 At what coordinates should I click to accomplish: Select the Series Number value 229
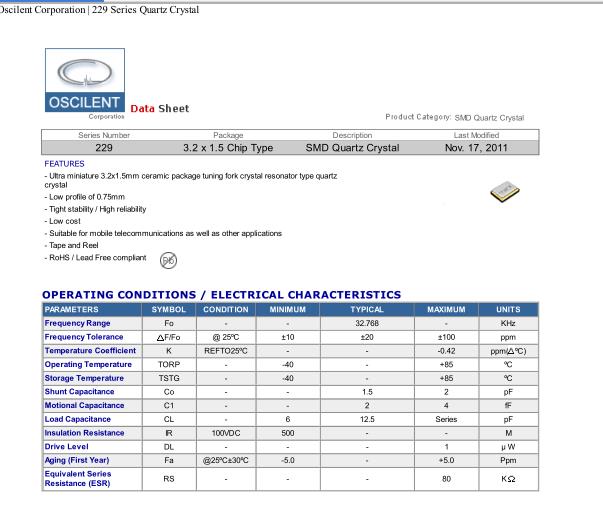[x=104, y=148]
